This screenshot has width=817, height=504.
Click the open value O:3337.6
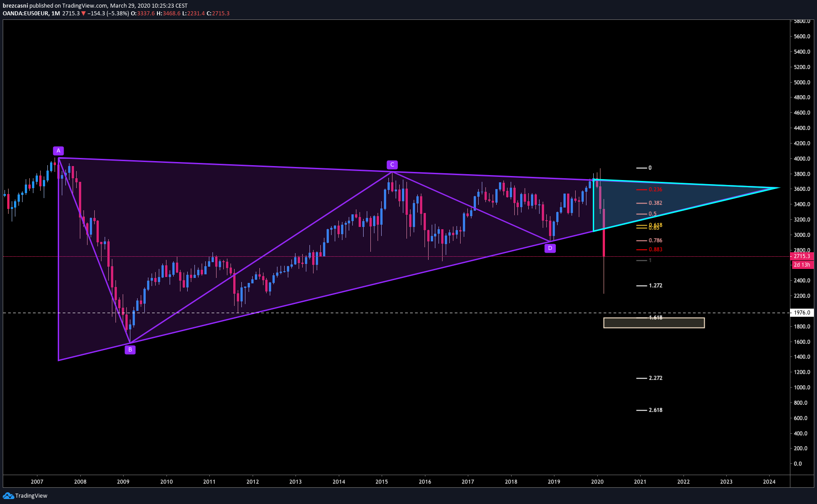click(x=143, y=14)
